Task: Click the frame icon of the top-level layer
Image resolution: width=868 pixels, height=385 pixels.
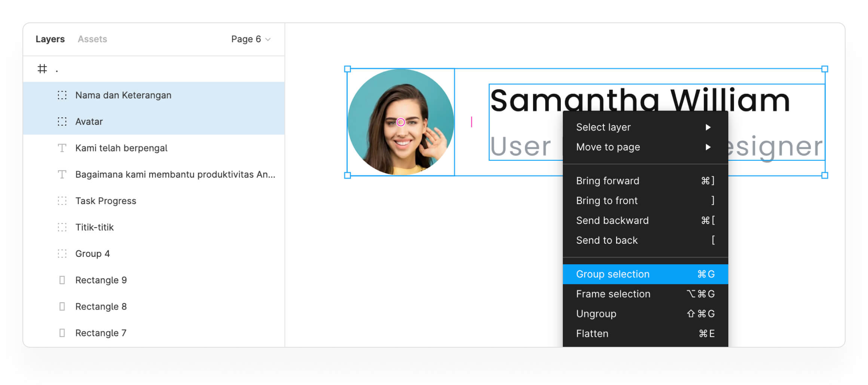Action: [x=42, y=69]
